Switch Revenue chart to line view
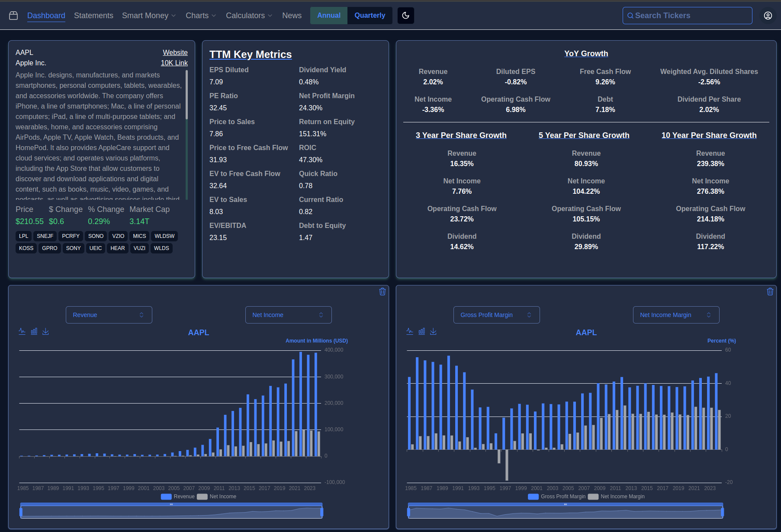The height and width of the screenshot is (532, 781). click(22, 331)
